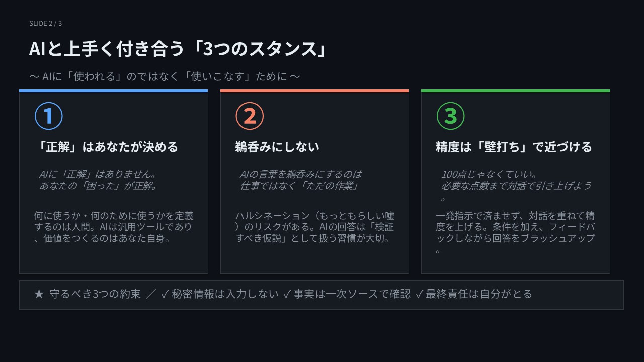644x362 pixels.
Task: Click the main title AIと上手く付き合う「3つのスタンス」
Action: click(x=178, y=49)
